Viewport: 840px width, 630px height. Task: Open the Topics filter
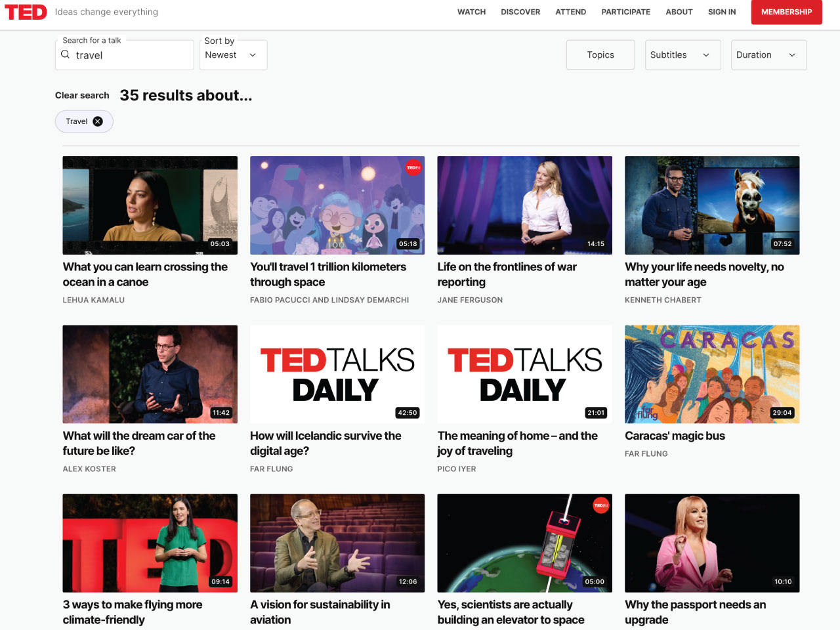tap(600, 55)
